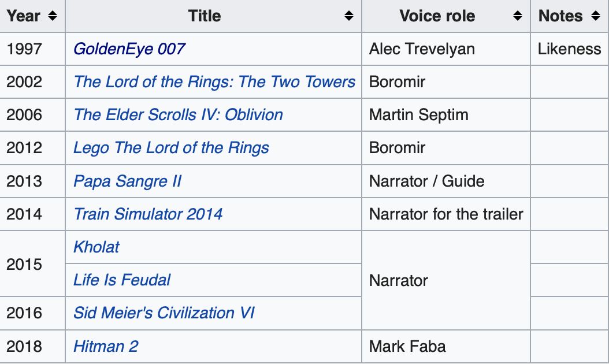Open the Life Is Feudal link

pyautogui.click(x=121, y=280)
